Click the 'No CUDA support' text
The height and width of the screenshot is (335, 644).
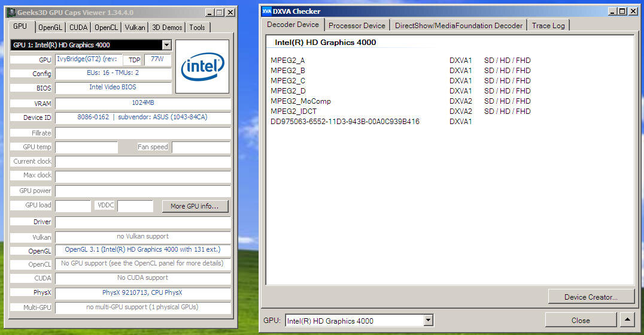click(x=142, y=278)
